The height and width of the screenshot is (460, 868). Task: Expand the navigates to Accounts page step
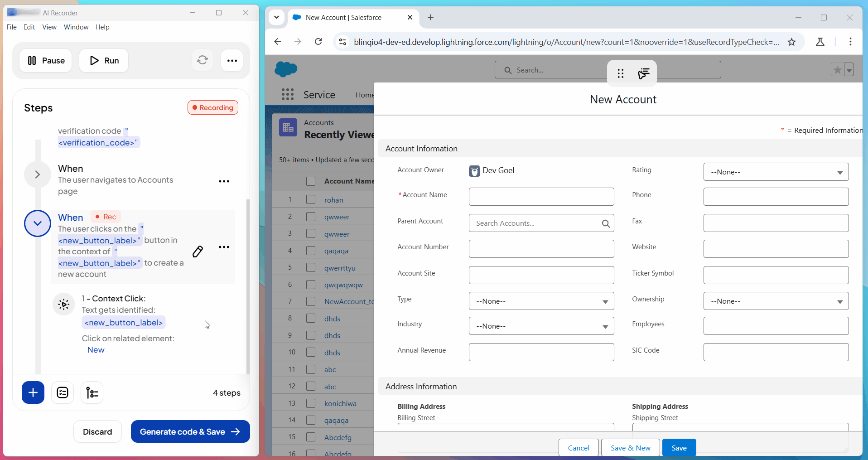click(38, 174)
